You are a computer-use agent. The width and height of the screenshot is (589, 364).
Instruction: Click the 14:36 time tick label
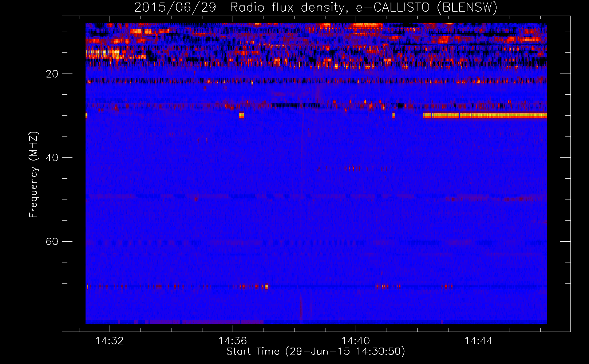pos(233,341)
